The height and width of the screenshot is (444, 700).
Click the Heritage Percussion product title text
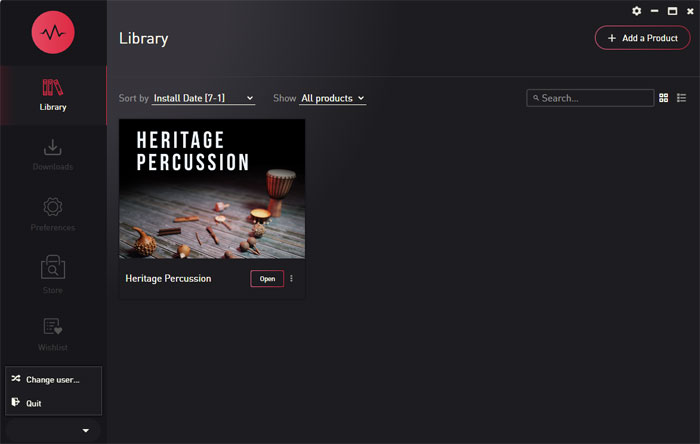tap(168, 278)
